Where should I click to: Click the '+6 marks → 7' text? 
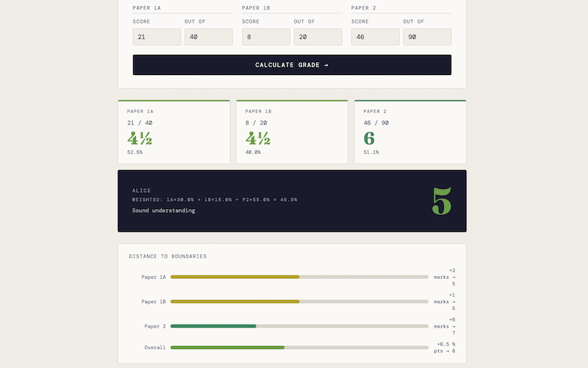pyautogui.click(x=445, y=326)
